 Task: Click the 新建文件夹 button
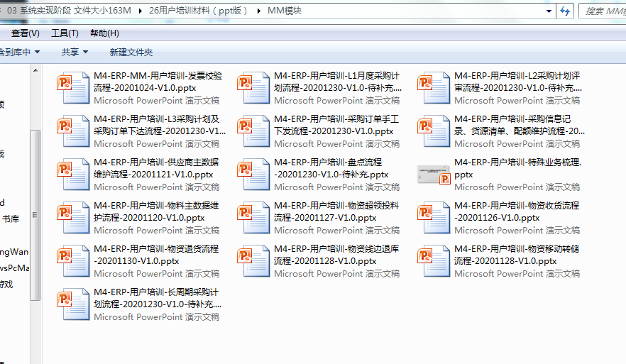pyautogui.click(x=131, y=52)
